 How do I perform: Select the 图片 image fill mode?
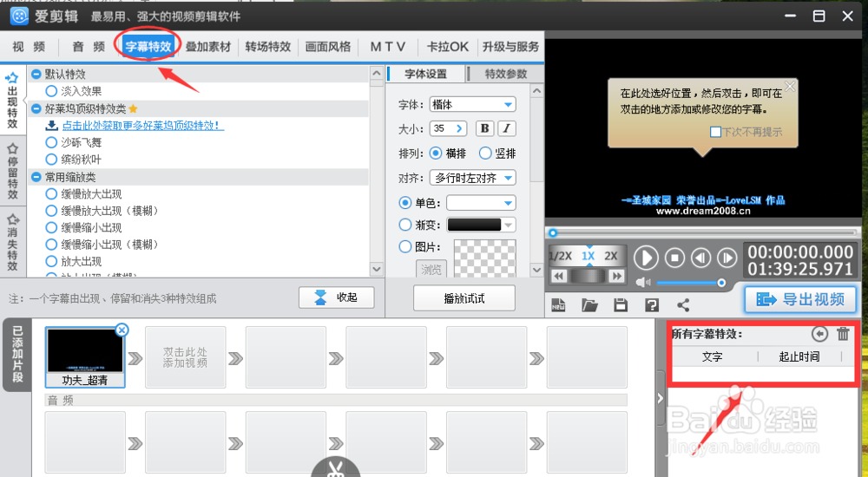(x=405, y=247)
